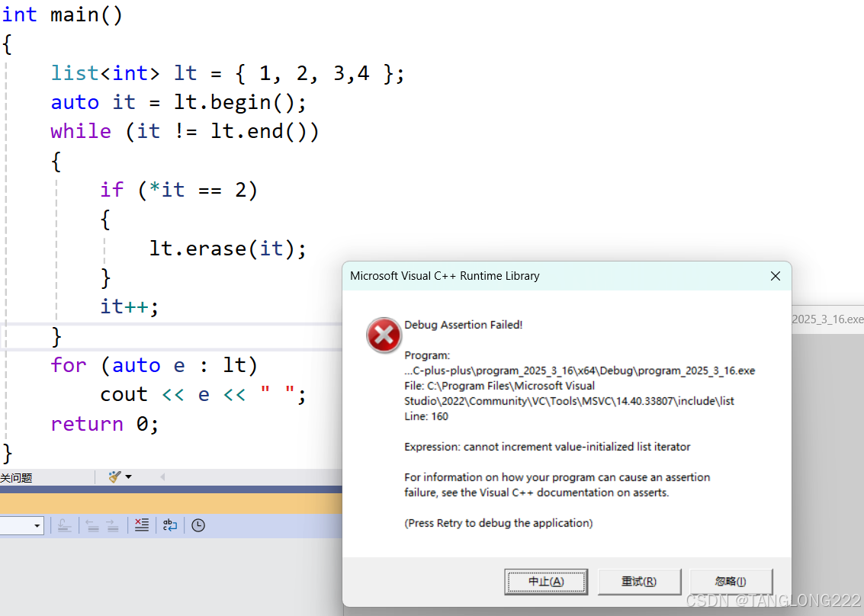
Task: Click 'Debug Assertion Failed!' text
Action: [x=464, y=325]
